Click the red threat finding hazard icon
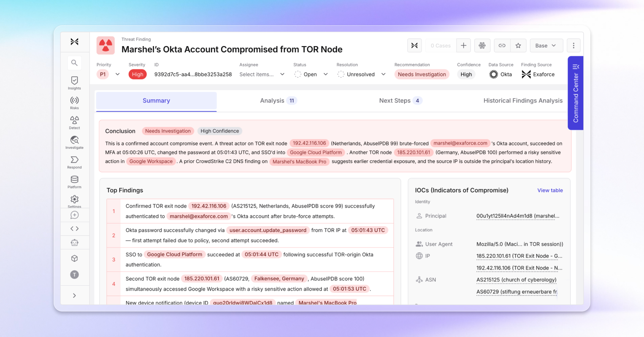The width and height of the screenshot is (644, 337). 106,45
